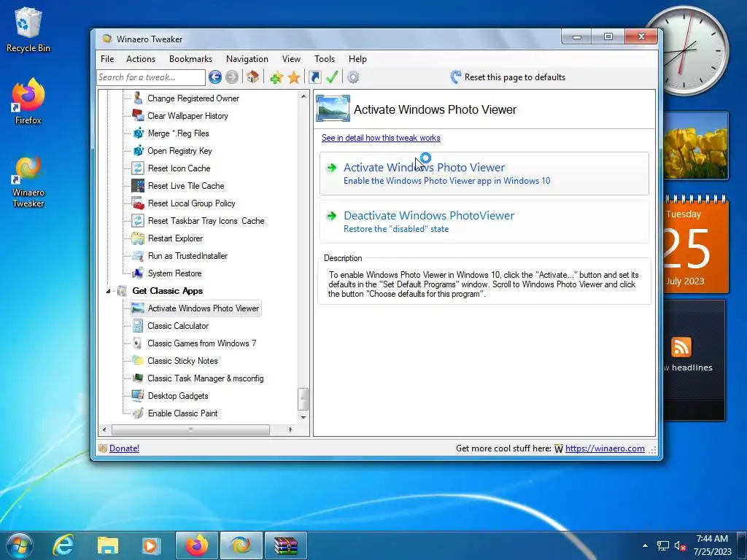This screenshot has height=560, width=747.
Task: Open Recycle Bin desktop icon
Action: click(28, 29)
